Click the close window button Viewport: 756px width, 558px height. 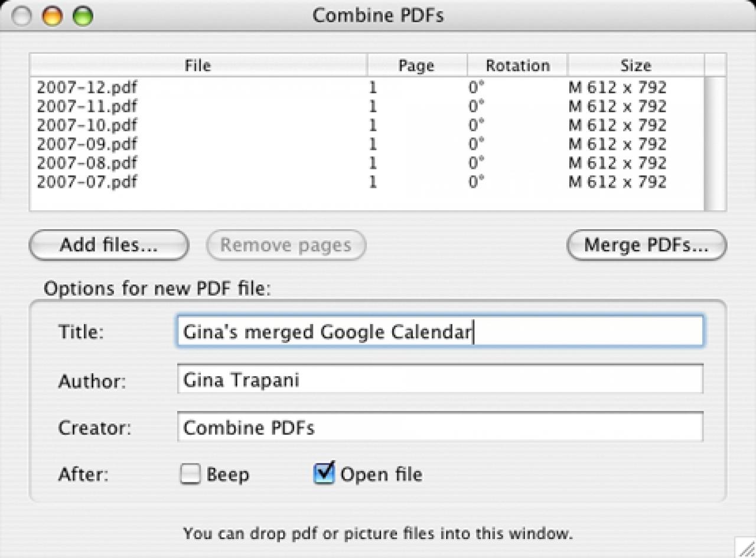pyautogui.click(x=22, y=16)
